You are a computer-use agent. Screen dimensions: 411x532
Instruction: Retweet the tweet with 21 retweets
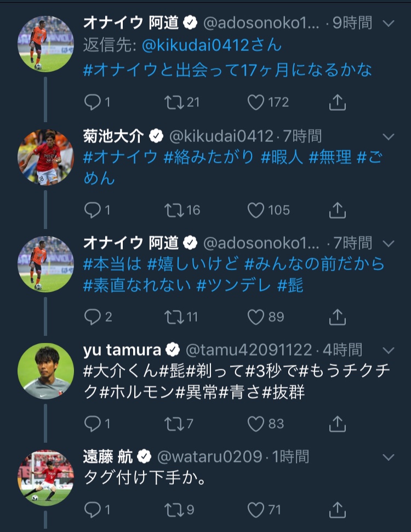174,102
